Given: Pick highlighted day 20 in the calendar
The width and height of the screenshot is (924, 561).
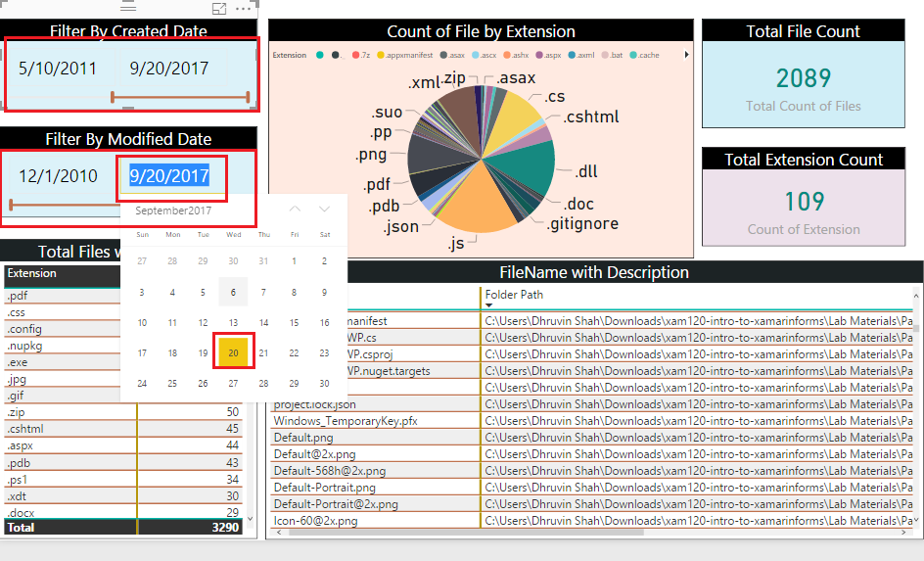Looking at the screenshot, I should (x=233, y=352).
